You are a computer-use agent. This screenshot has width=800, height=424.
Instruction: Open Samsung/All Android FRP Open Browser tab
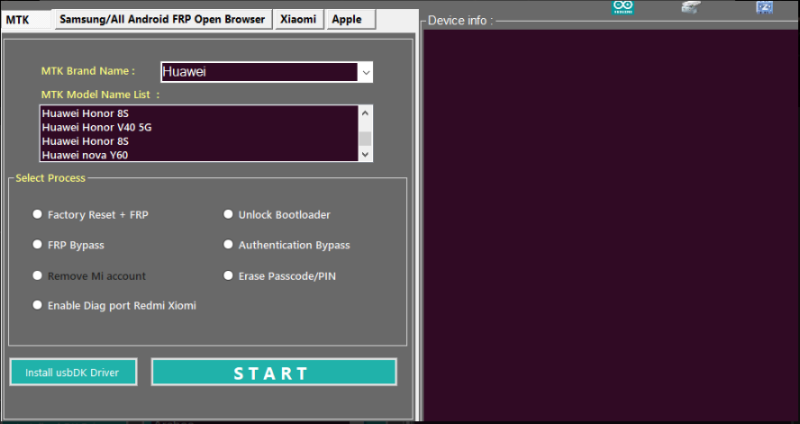point(163,20)
